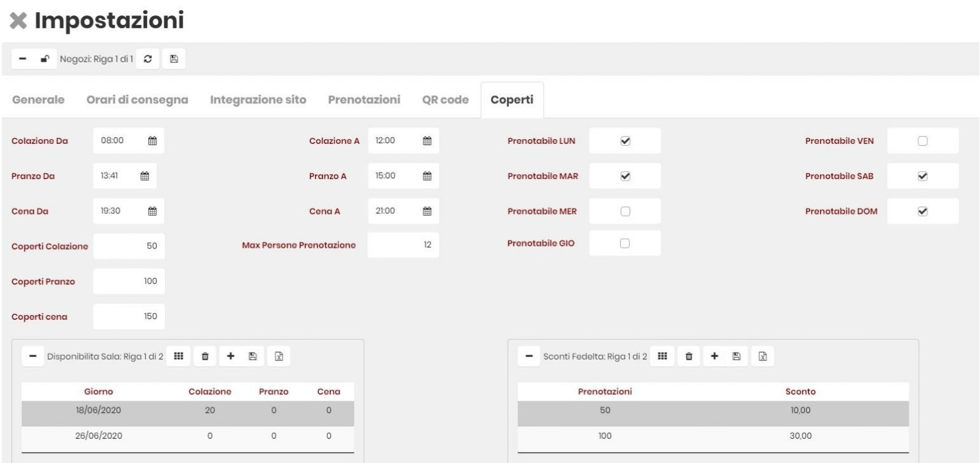
Task: Collapse the Sconti Fedelta panel
Action: point(529,356)
